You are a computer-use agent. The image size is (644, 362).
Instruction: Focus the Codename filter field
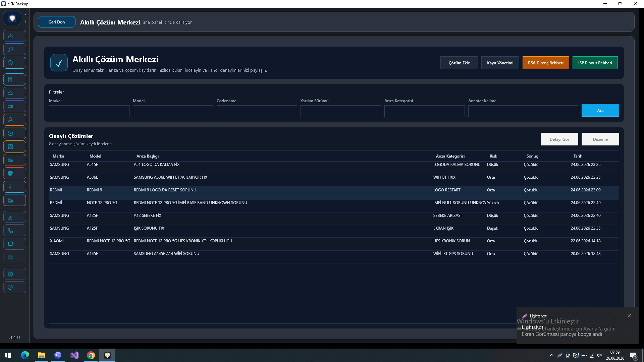coord(257,111)
